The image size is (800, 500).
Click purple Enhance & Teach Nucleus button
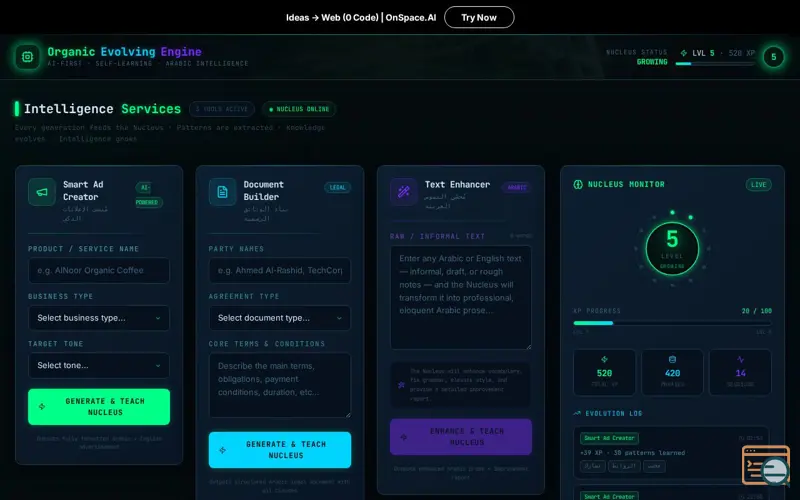(461, 437)
